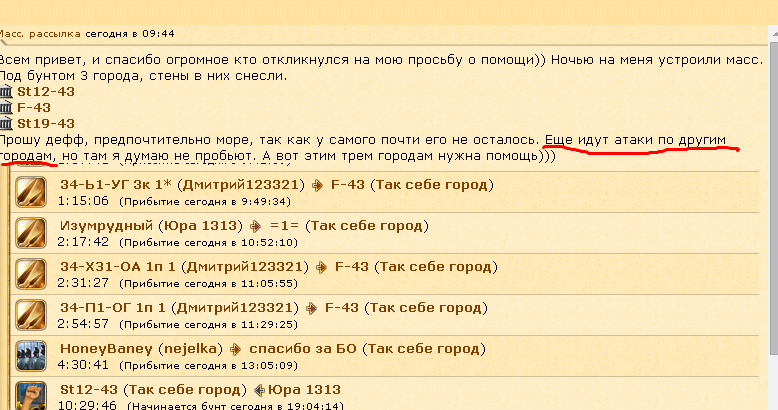Open player Юра 1313 in Изумрудный row
The height and width of the screenshot is (410, 778).
200,226
